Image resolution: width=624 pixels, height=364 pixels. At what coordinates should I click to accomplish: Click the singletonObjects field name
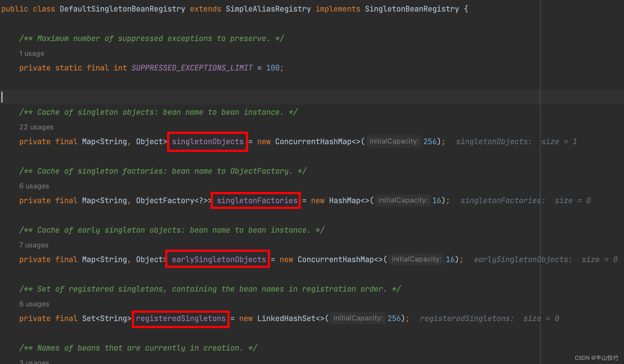(x=207, y=142)
